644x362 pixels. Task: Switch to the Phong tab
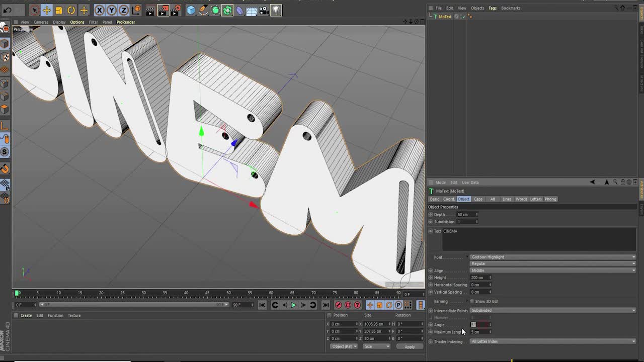pos(550,199)
